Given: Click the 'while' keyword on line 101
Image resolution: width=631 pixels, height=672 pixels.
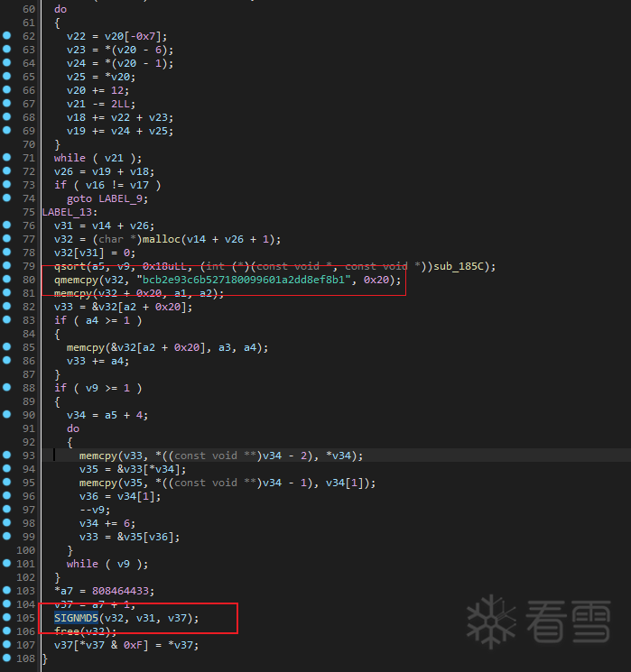Looking at the screenshot, I should (x=82, y=564).
